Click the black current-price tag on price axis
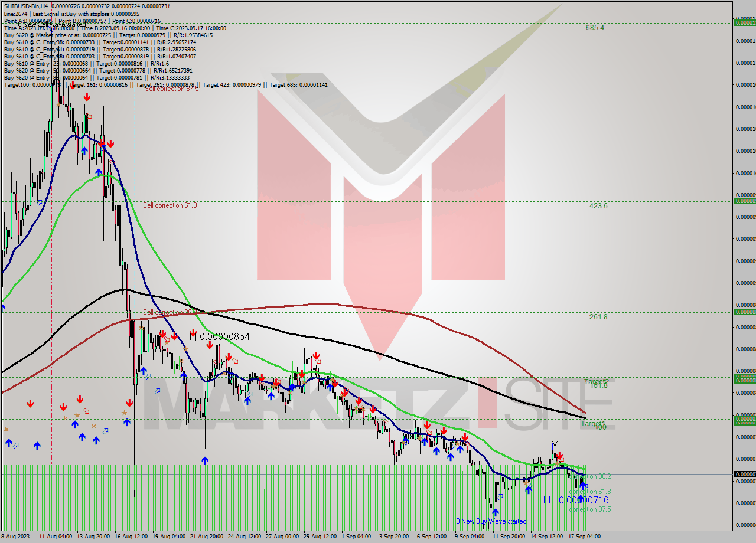 click(744, 474)
